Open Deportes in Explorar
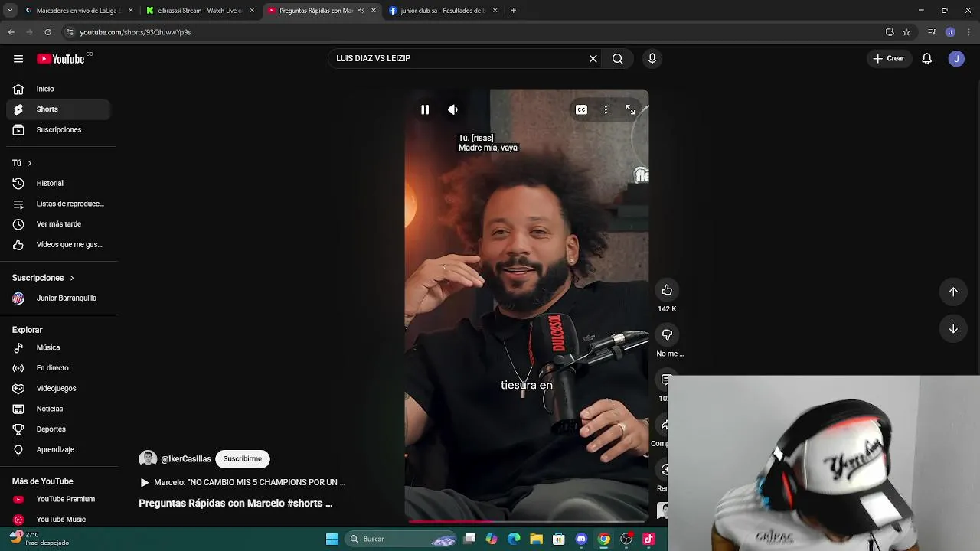The width and height of the screenshot is (980, 551). point(58,429)
